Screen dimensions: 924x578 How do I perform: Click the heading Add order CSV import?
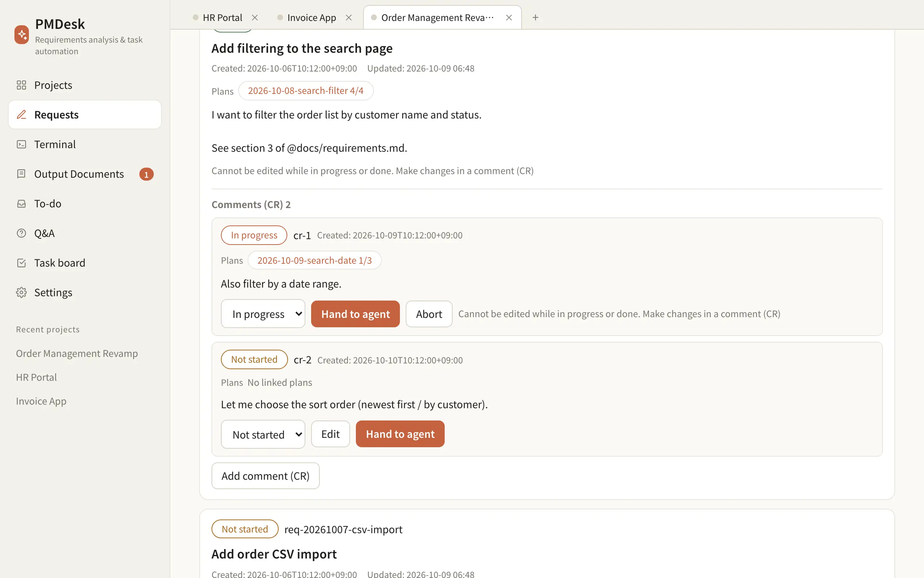coord(274,554)
